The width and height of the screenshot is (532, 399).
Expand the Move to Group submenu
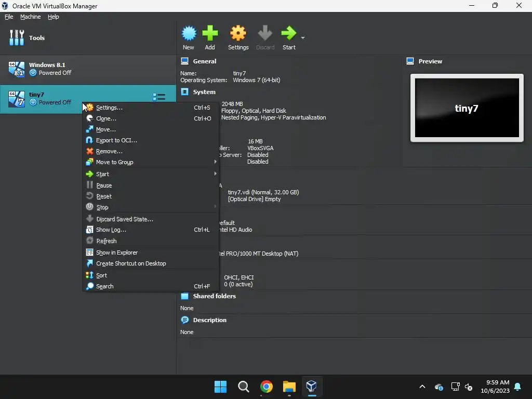[x=150, y=162]
